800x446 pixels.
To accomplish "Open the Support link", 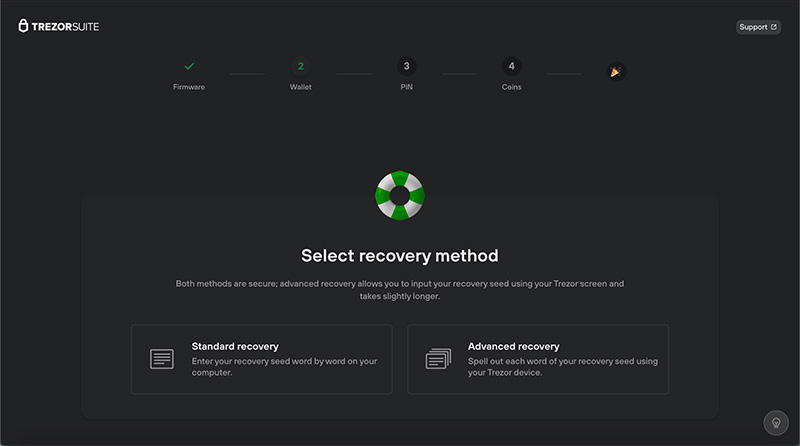I will point(758,27).
